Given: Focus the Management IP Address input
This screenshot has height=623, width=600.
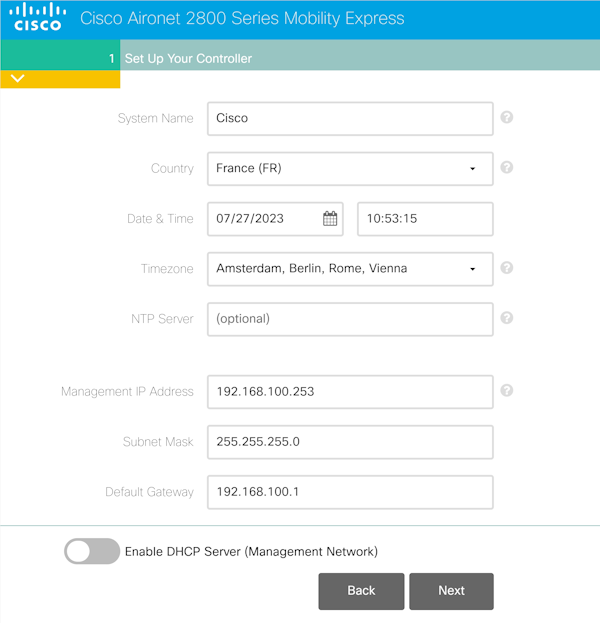Looking at the screenshot, I should [x=350, y=392].
